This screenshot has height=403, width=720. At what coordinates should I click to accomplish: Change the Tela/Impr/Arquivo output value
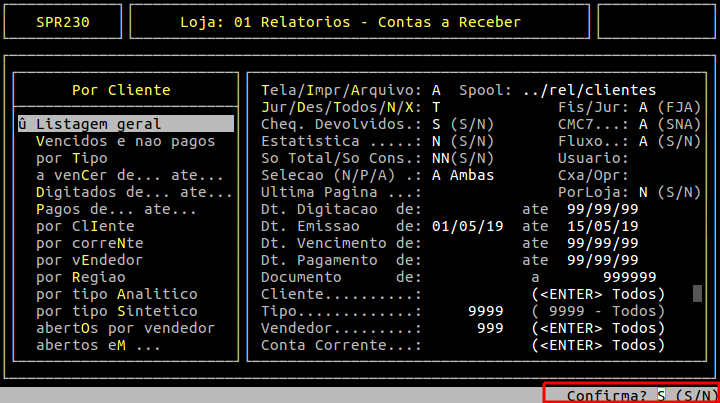pyautogui.click(x=437, y=90)
